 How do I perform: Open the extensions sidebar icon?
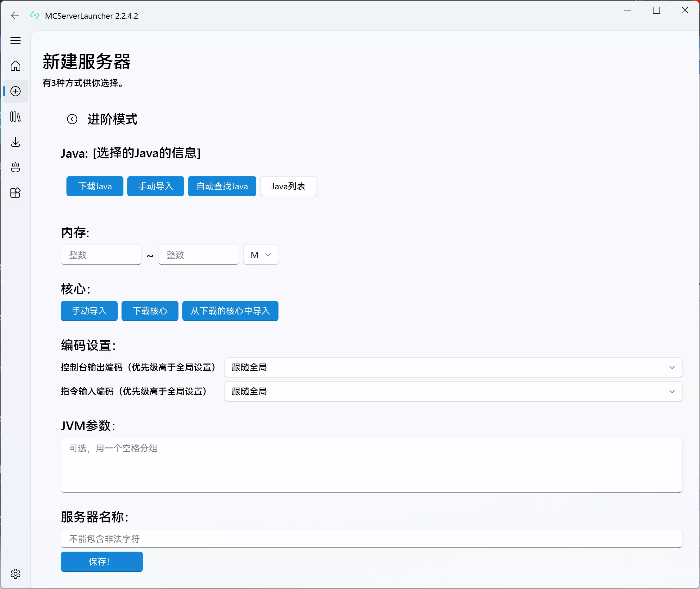(15, 193)
